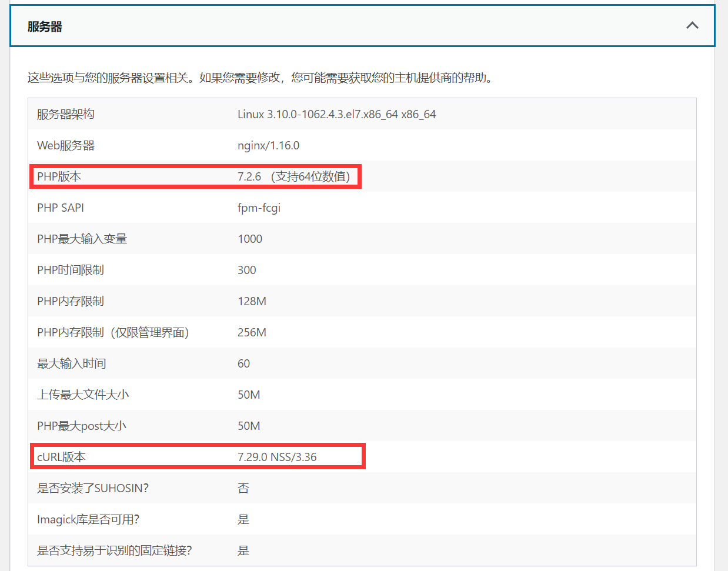Viewport: 728px width, 571px height.
Task: Click the admin memory limit value 256M
Action: tap(252, 332)
